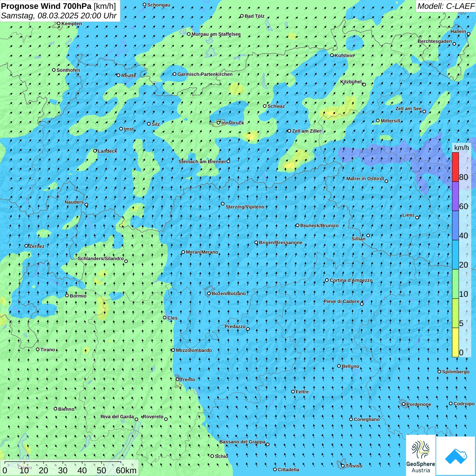Select the Trento city label

[188, 379]
